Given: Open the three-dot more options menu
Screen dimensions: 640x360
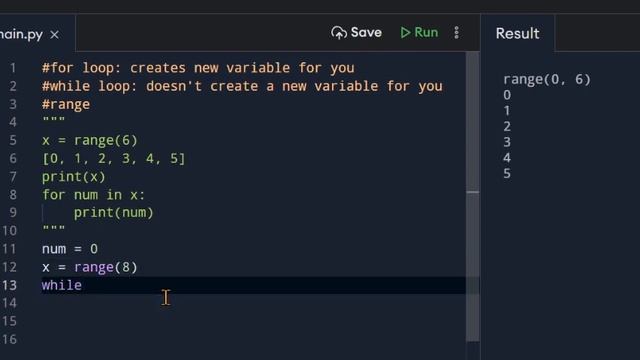Looking at the screenshot, I should click(x=457, y=33).
